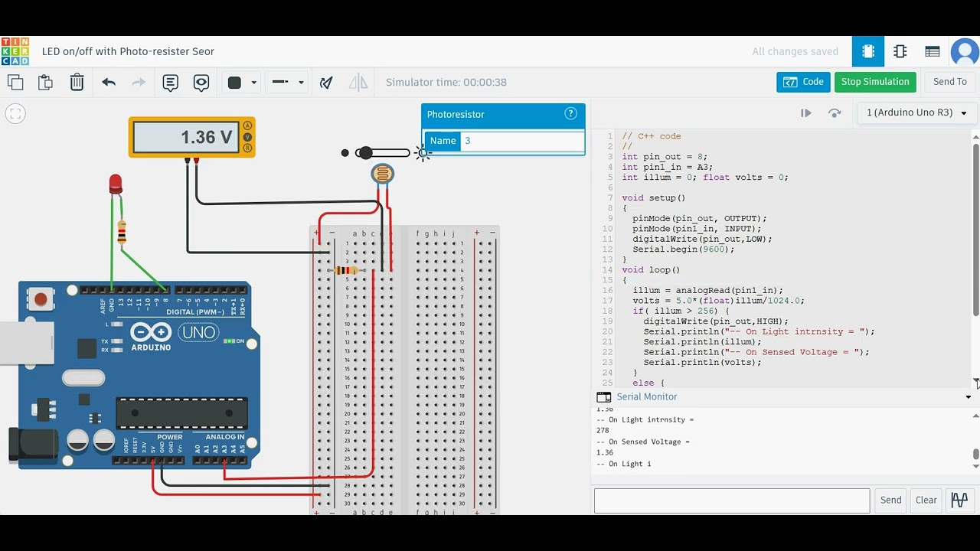Click the Arduino reset push button

[x=41, y=299]
